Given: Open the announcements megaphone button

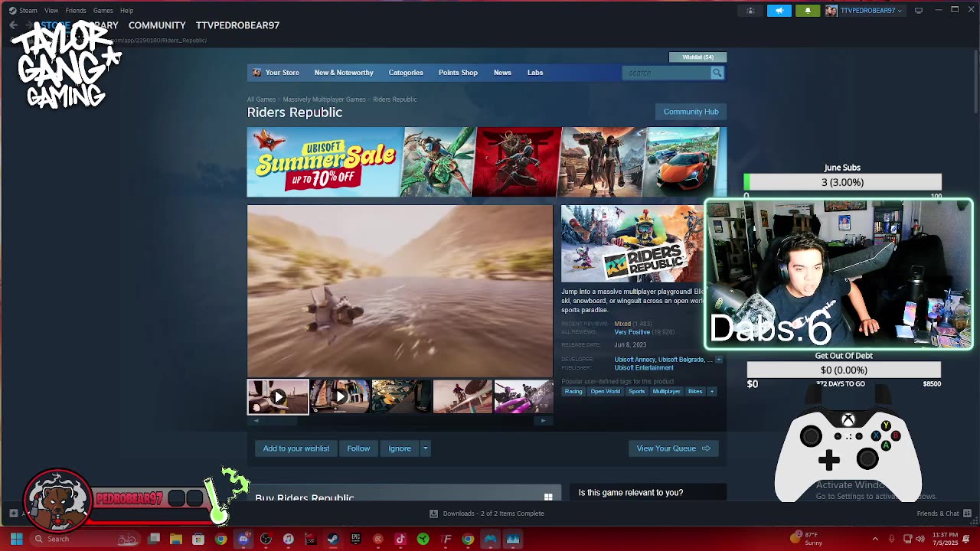Looking at the screenshot, I should coord(779,11).
